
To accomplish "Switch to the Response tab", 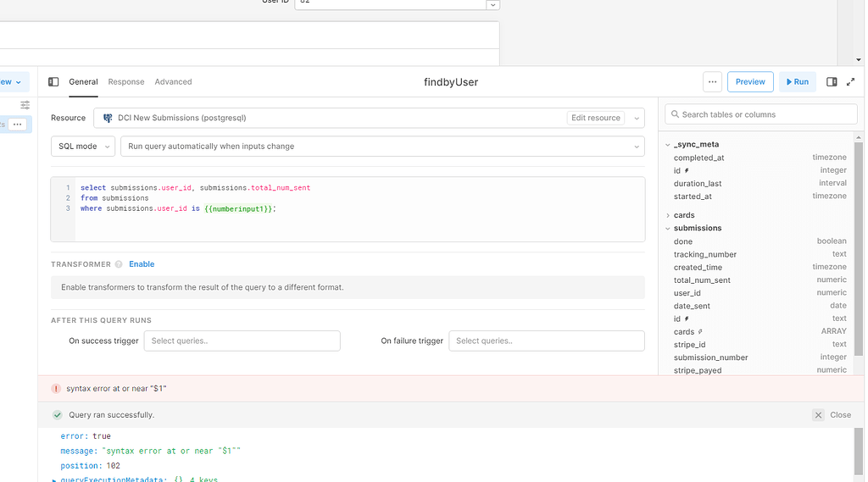I will [x=126, y=82].
